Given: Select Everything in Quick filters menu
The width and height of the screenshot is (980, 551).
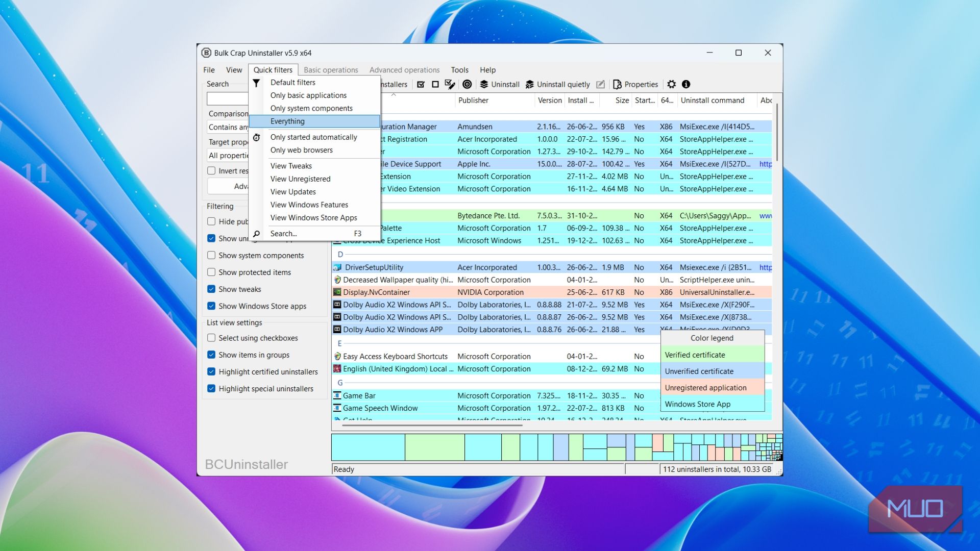Looking at the screenshot, I should click(315, 121).
